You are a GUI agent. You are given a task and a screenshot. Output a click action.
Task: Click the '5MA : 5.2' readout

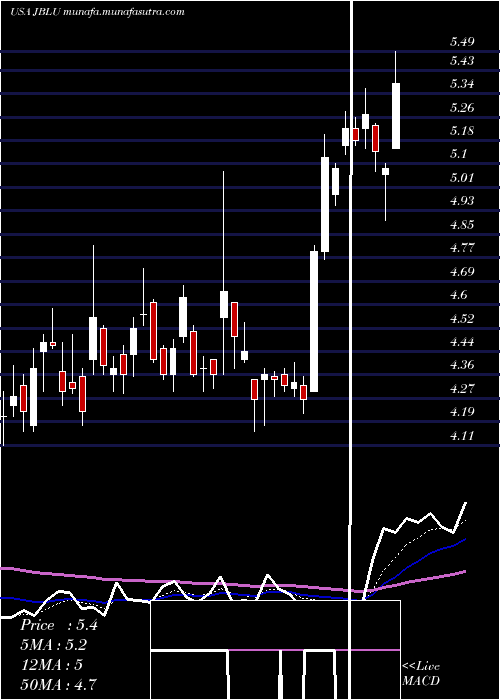[53, 645]
